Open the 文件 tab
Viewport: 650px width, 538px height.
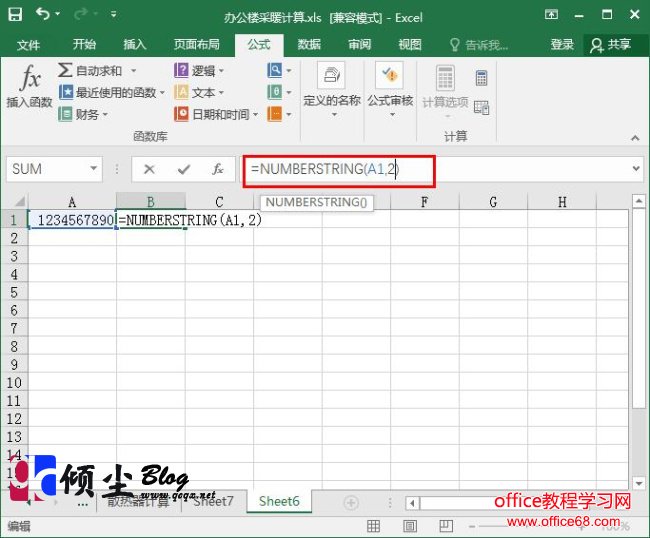click(29, 44)
